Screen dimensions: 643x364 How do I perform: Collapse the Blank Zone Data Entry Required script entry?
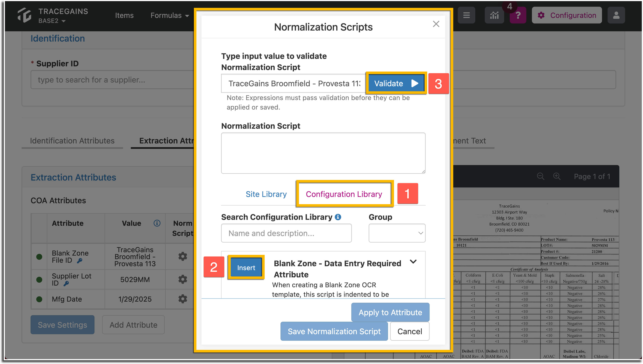[413, 262]
